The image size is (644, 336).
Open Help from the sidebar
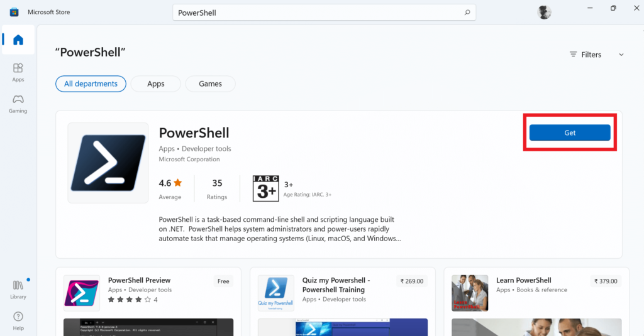18,320
